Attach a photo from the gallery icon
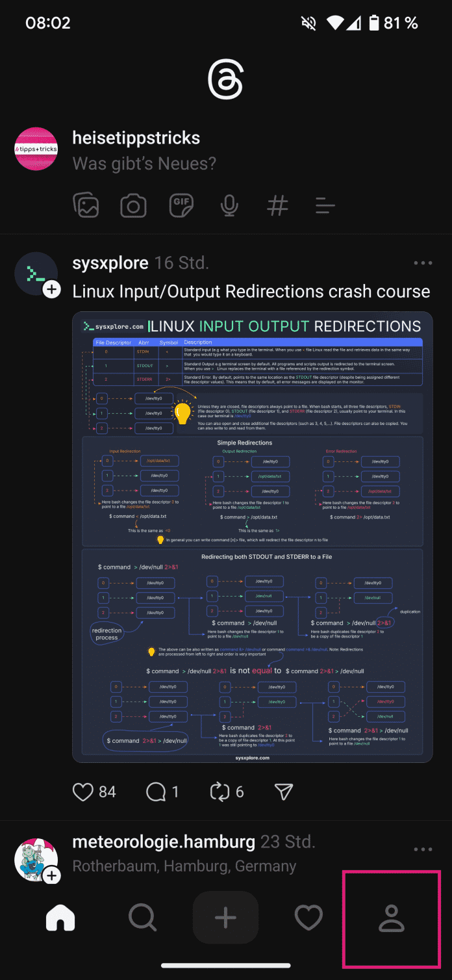Image resolution: width=452 pixels, height=980 pixels. pyautogui.click(x=86, y=206)
